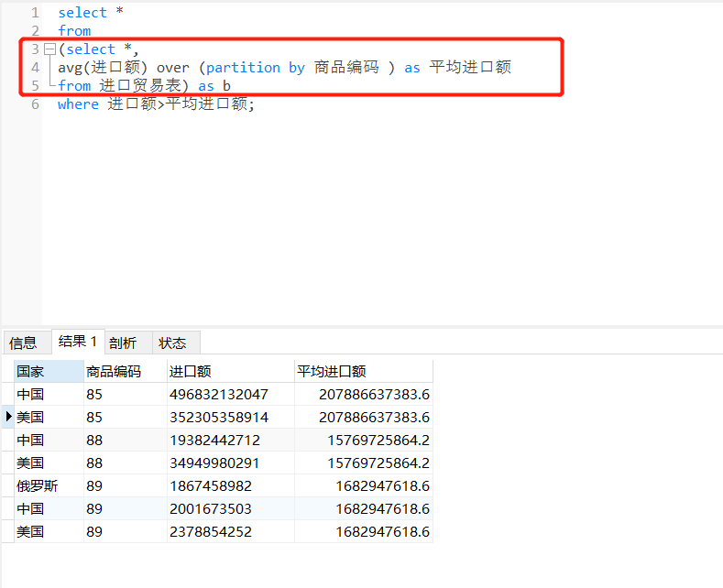Click 美国 in the 2378854252 row

pos(49,532)
